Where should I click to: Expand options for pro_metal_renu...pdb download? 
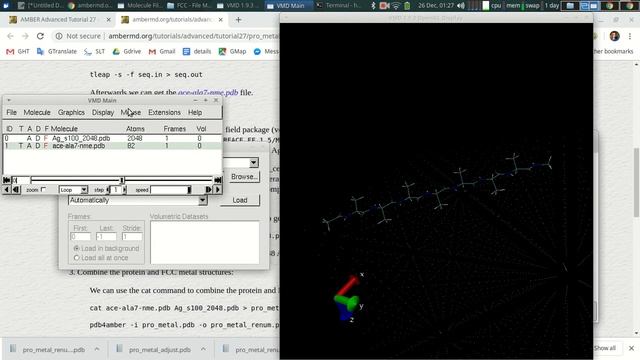point(97,349)
